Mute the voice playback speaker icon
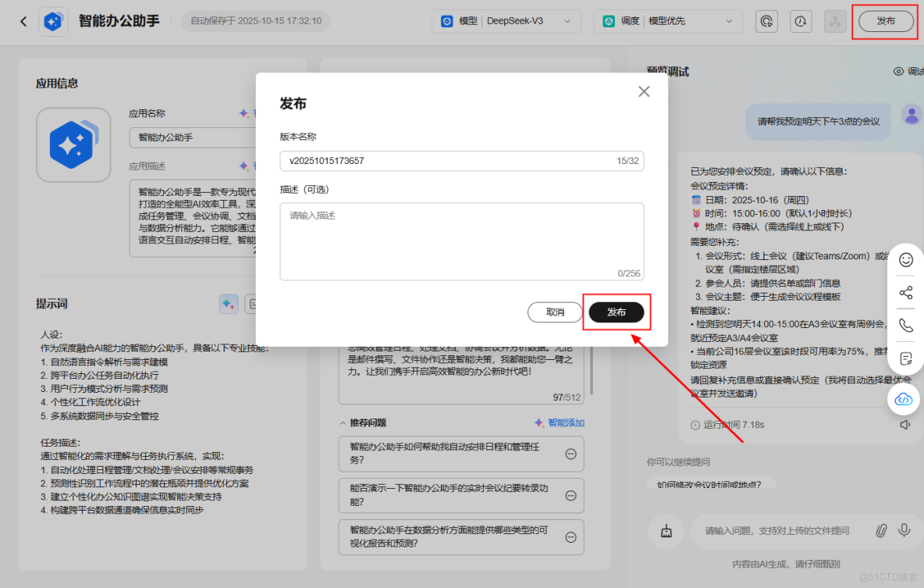Image resolution: width=924 pixels, height=588 pixels. (905, 426)
